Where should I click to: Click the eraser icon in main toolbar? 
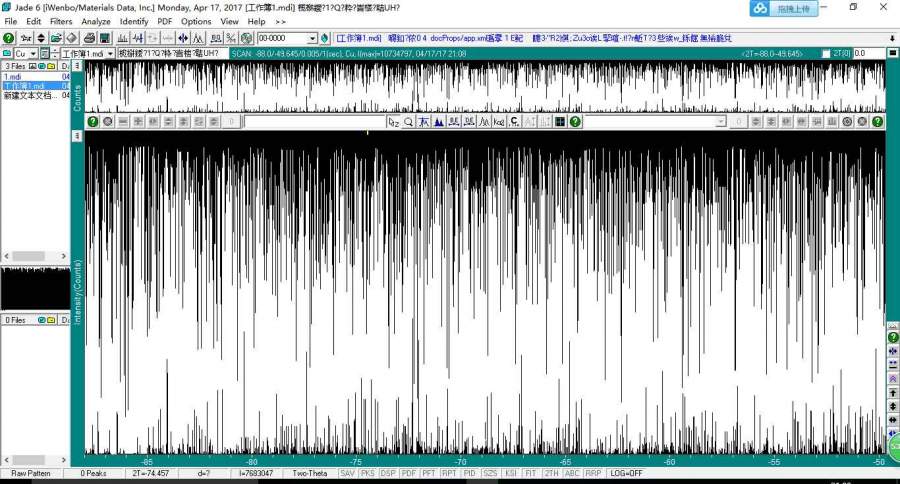click(71, 38)
